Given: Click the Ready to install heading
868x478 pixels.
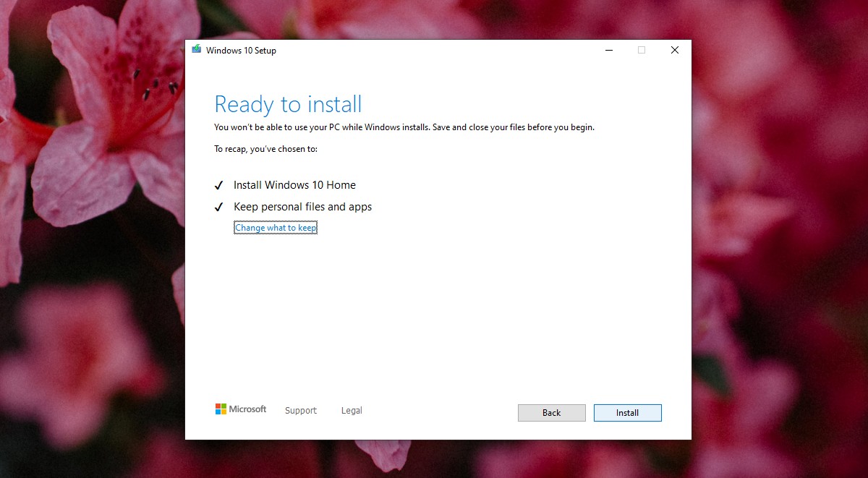Looking at the screenshot, I should [287, 104].
